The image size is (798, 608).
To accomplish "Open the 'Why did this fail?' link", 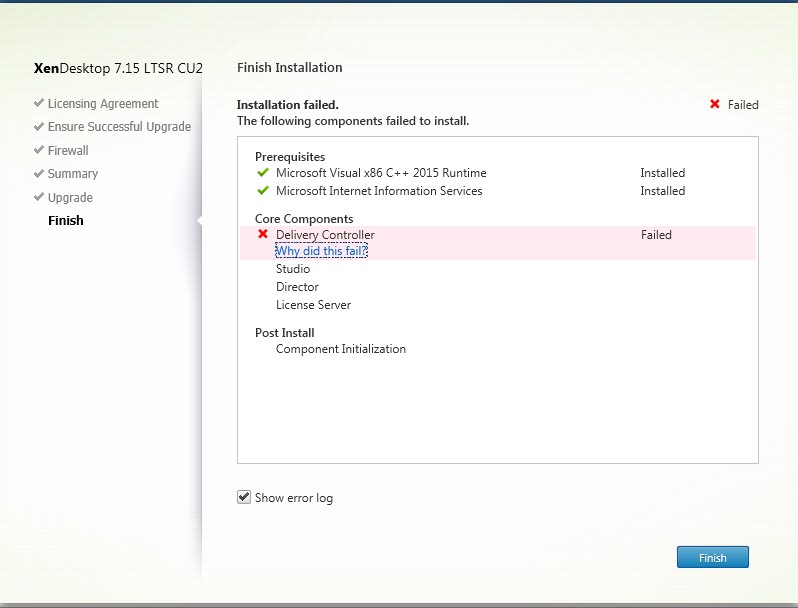I will 322,251.
